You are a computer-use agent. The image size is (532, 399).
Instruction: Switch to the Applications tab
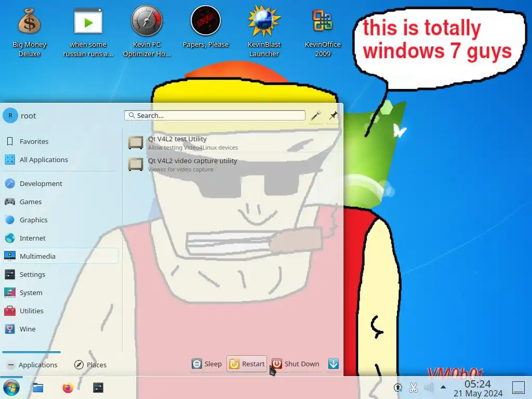pos(32,365)
